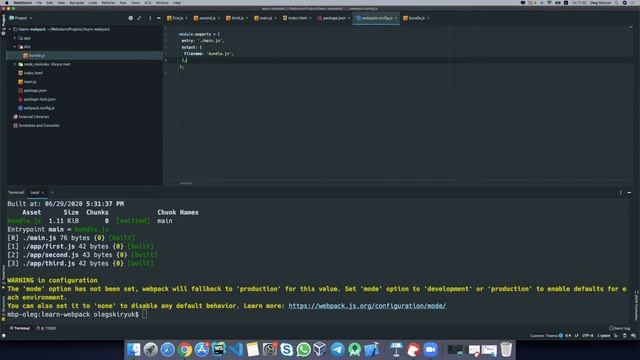The image size is (640, 360).
Task: Toggle tool window bars icon at bottom-left
Action: pos(4,336)
